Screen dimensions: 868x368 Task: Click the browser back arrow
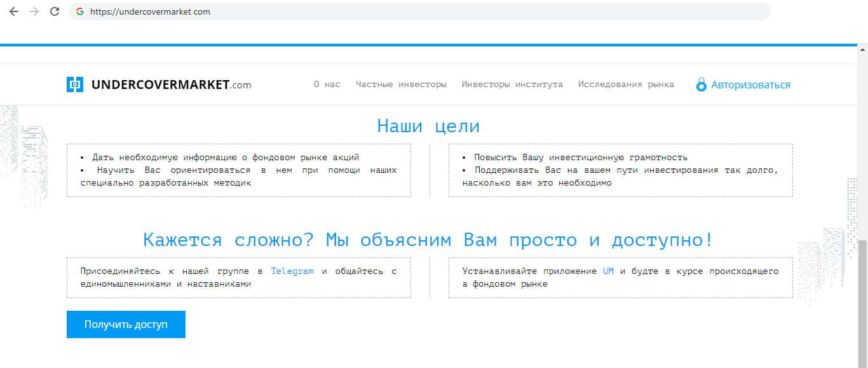tap(13, 11)
